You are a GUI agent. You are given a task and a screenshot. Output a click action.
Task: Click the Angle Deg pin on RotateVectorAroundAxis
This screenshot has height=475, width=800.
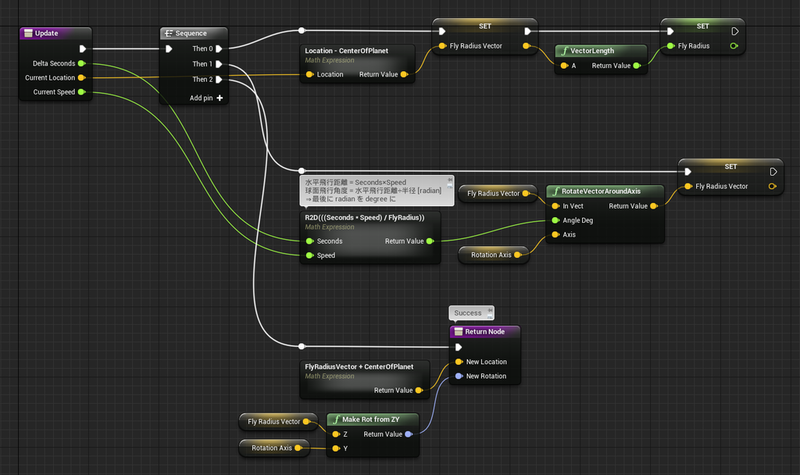pyautogui.click(x=556, y=220)
